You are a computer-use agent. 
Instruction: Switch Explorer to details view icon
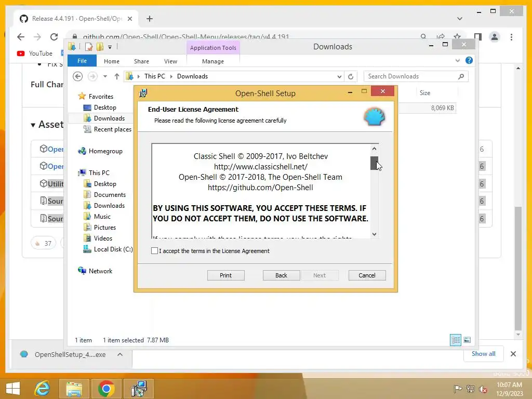click(456, 340)
